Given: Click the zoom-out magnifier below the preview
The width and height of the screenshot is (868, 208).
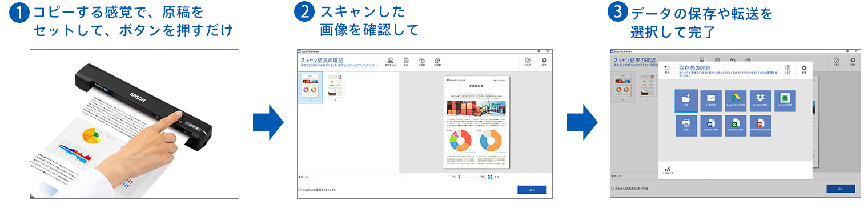Looking at the screenshot, I should (454, 177).
